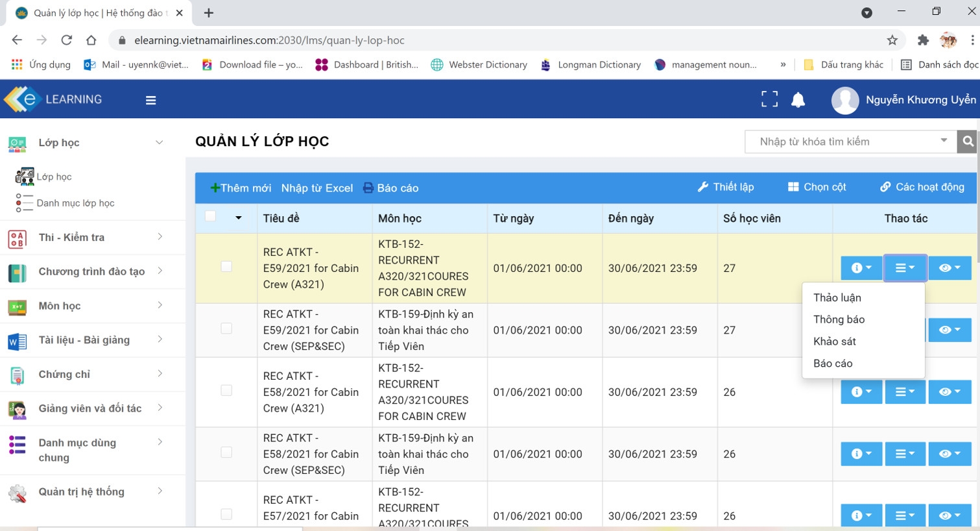This screenshot has height=531, width=980.
Task: Open the search keyword dropdown arrow
Action: [x=944, y=141]
